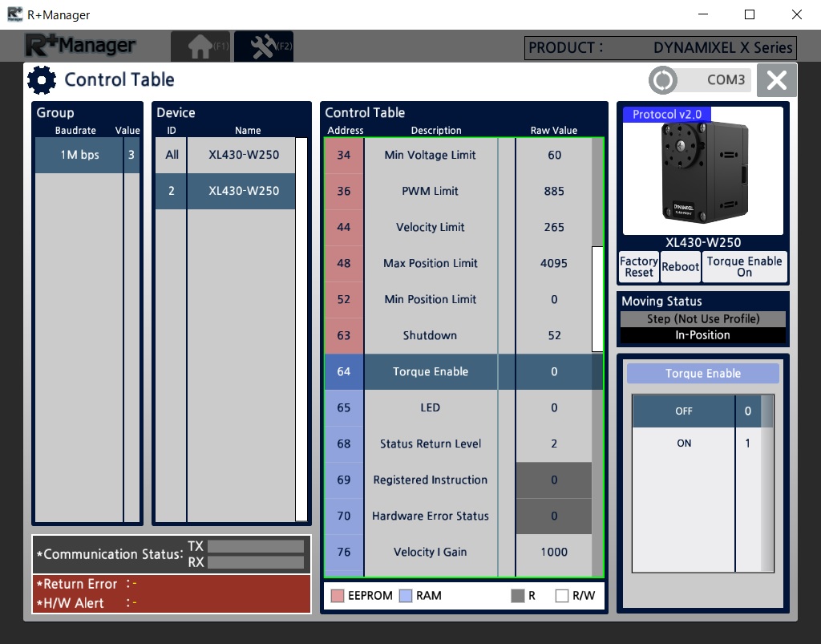821x644 pixels.
Task: Minimize the R+Manager window
Action: [703, 14]
